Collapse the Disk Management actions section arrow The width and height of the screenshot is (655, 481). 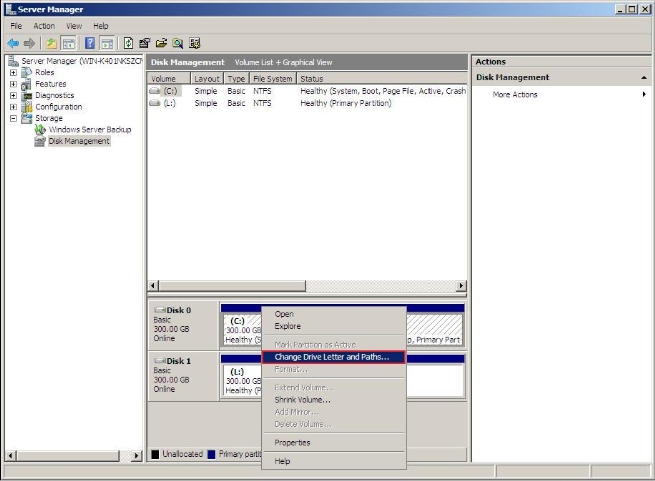pos(644,78)
